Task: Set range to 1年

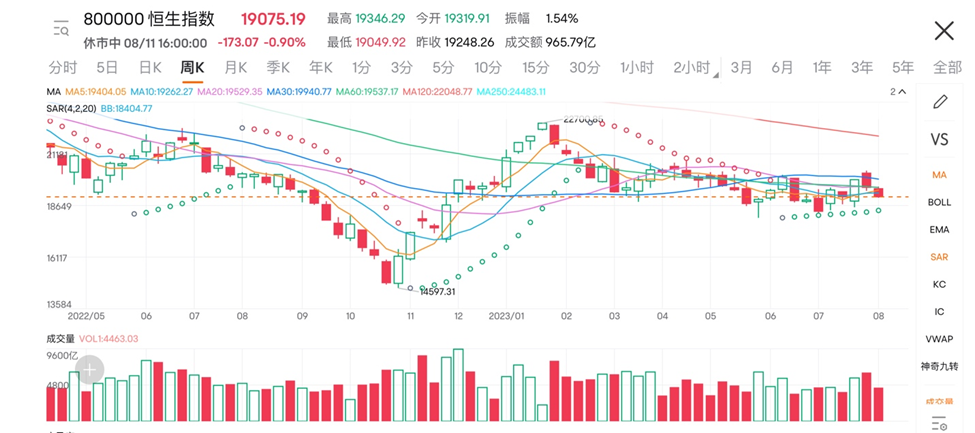Action: click(822, 67)
